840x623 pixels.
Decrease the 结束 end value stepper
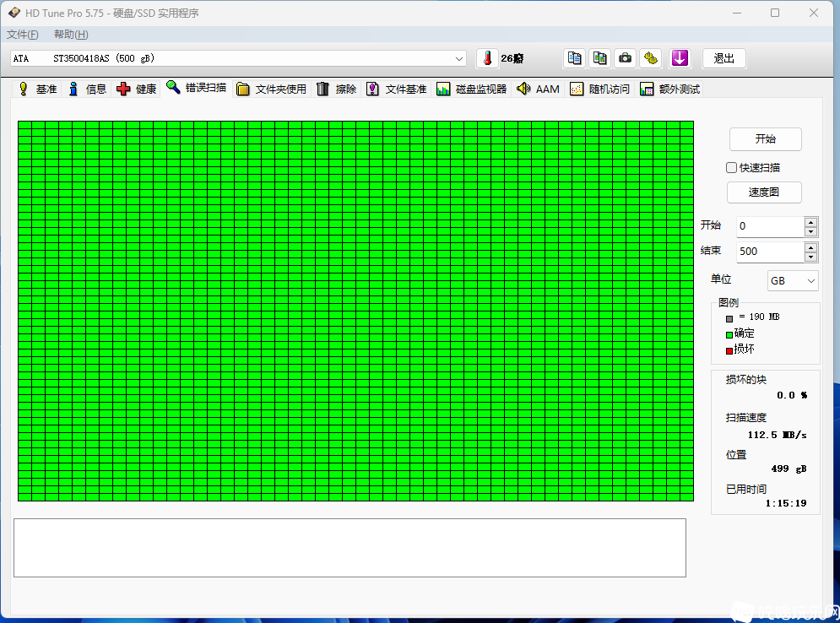(x=811, y=257)
